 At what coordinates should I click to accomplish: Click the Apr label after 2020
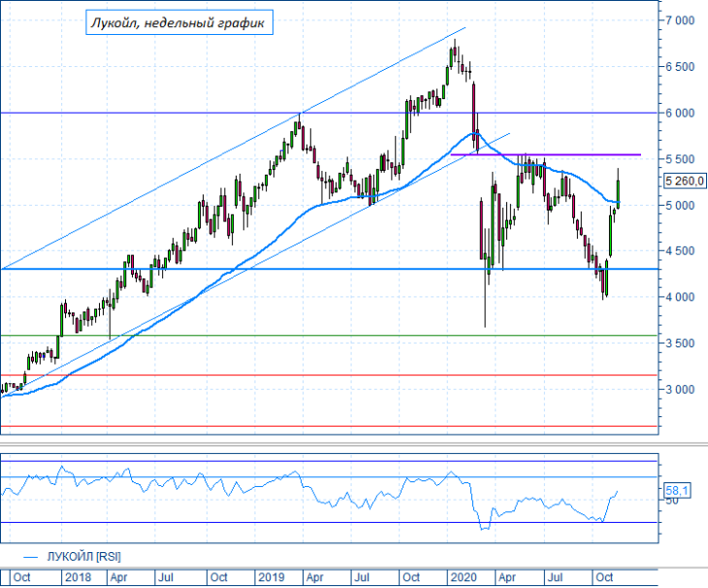click(507, 577)
